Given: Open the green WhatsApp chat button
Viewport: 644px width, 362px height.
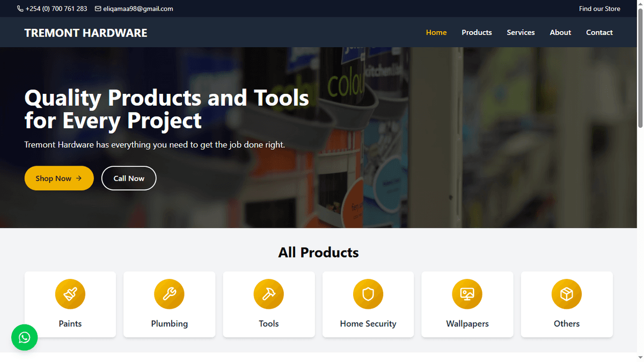Looking at the screenshot, I should click(x=25, y=337).
